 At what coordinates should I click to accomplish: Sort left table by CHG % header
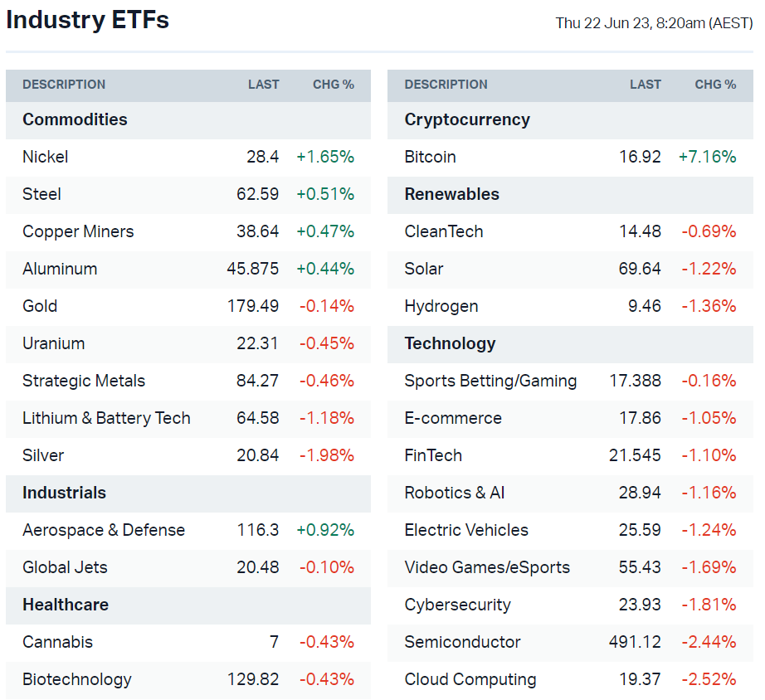(333, 85)
